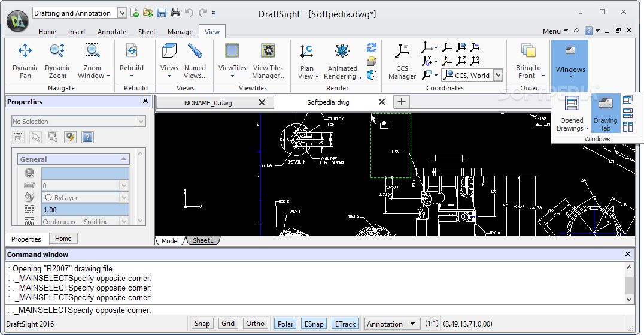Expand the Menu dropdown
This screenshot has width=644, height=335.
[x=555, y=31]
